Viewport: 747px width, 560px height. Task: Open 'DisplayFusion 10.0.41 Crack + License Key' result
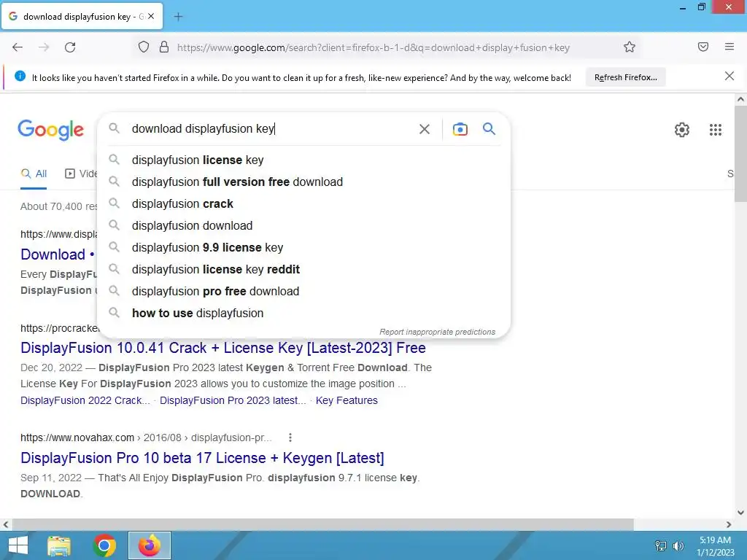pyautogui.click(x=223, y=348)
